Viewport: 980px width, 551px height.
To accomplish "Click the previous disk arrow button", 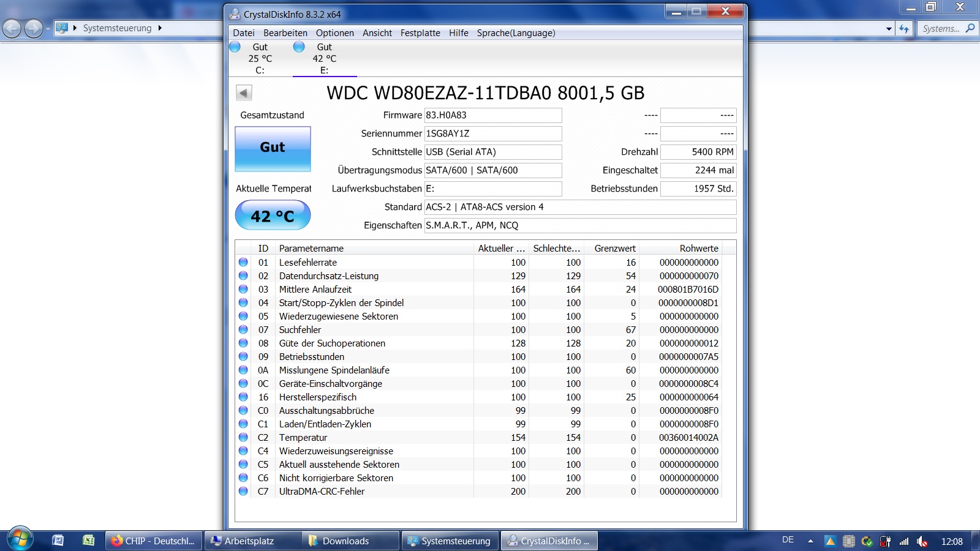I will coord(244,93).
